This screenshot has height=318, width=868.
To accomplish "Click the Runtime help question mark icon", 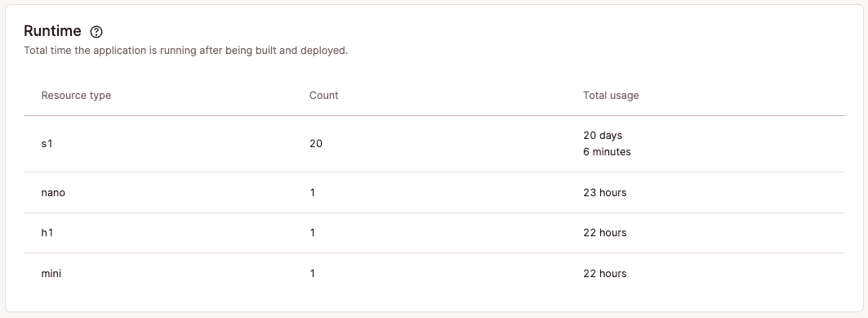I will [96, 32].
